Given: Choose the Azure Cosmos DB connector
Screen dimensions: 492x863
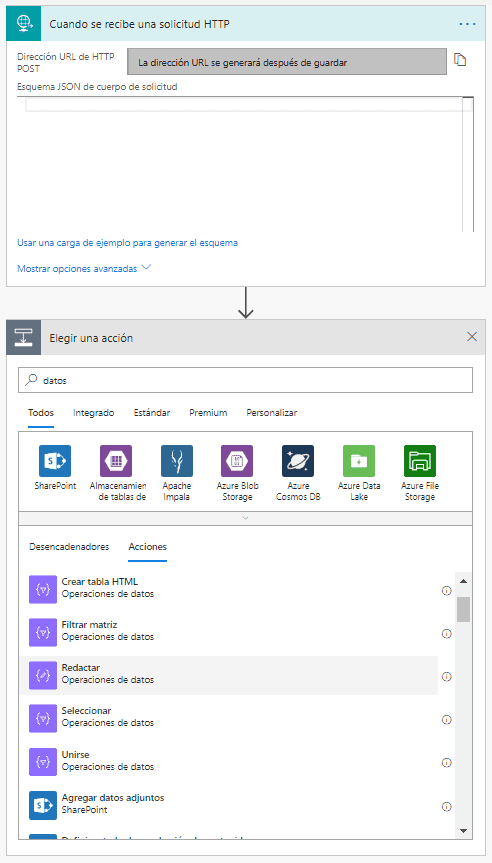Looking at the screenshot, I should click(x=298, y=461).
